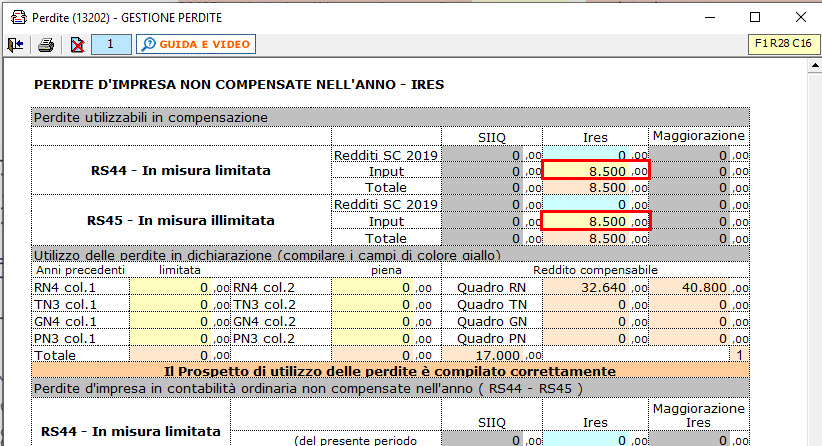Image resolution: width=822 pixels, height=446 pixels.
Task: Click Quadro RN value 40.800
Action: coord(699,287)
